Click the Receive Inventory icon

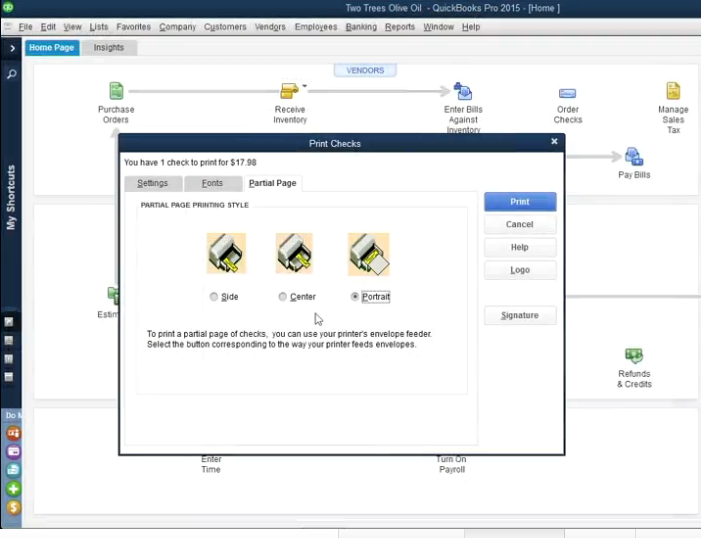(289, 91)
